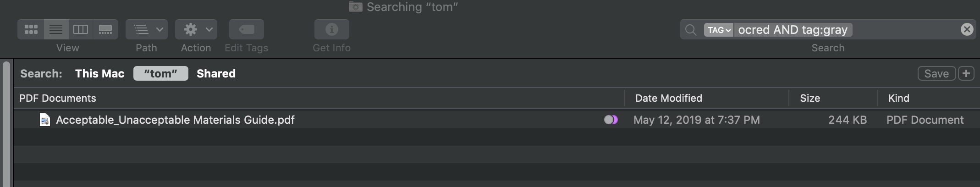Expand the TAG search token dropdown

tap(718, 30)
